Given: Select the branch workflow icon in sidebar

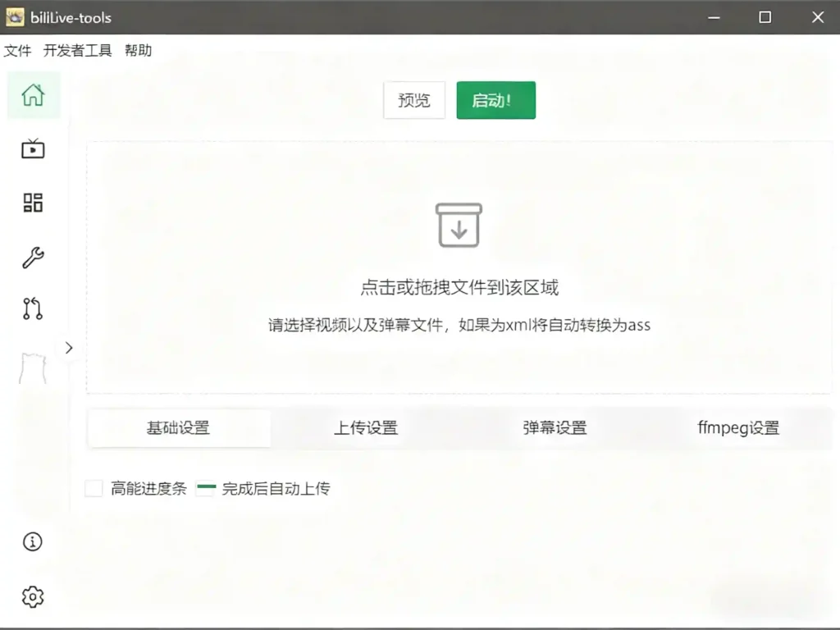Looking at the screenshot, I should tap(32, 308).
